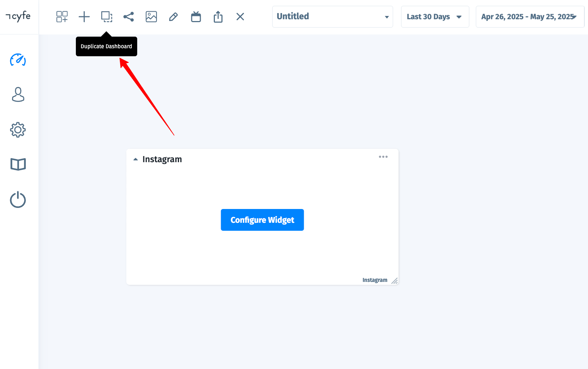Open the Untitled dashboard dropdown
This screenshot has height=369, width=588.
[332, 17]
